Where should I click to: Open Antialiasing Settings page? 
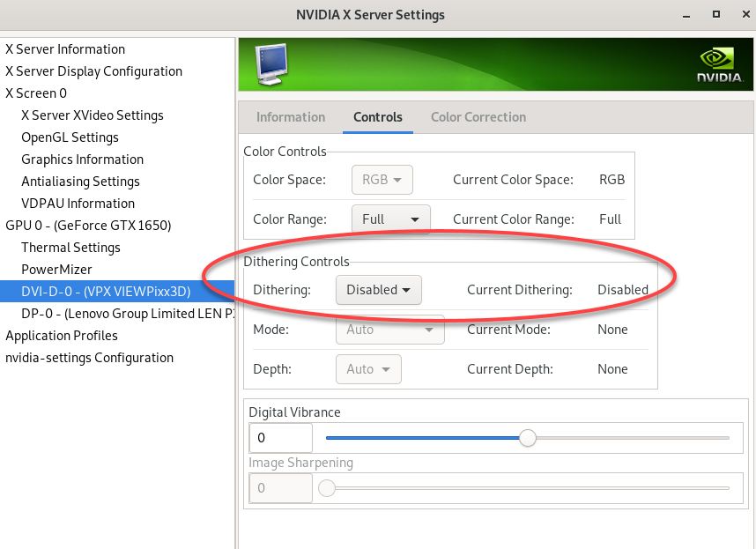pos(80,182)
